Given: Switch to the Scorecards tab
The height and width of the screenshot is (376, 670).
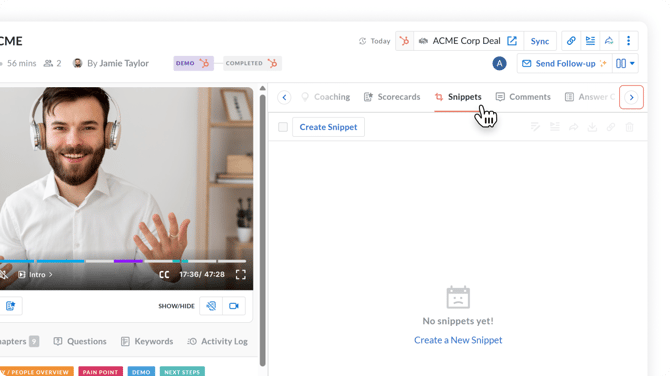Looking at the screenshot, I should coord(392,97).
